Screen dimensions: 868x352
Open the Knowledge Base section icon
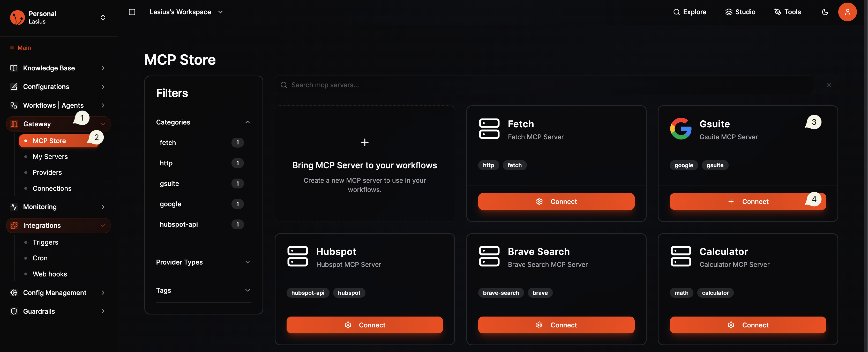(x=14, y=68)
